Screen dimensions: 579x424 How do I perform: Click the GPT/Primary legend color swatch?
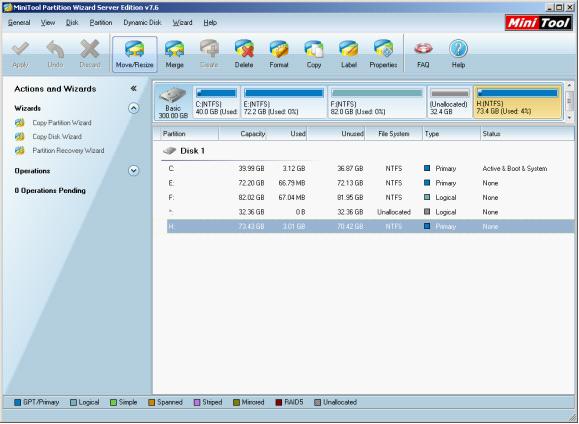click(17, 403)
